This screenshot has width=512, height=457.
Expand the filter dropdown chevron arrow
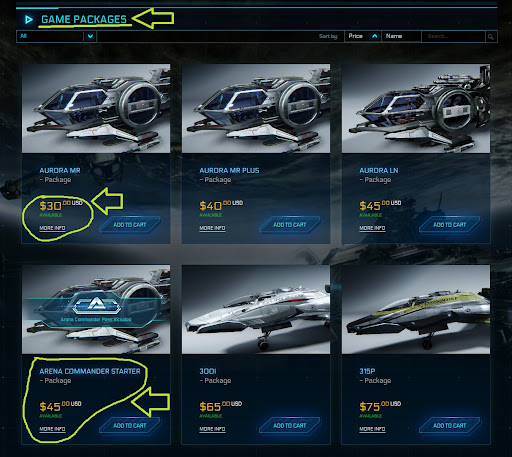tap(90, 36)
